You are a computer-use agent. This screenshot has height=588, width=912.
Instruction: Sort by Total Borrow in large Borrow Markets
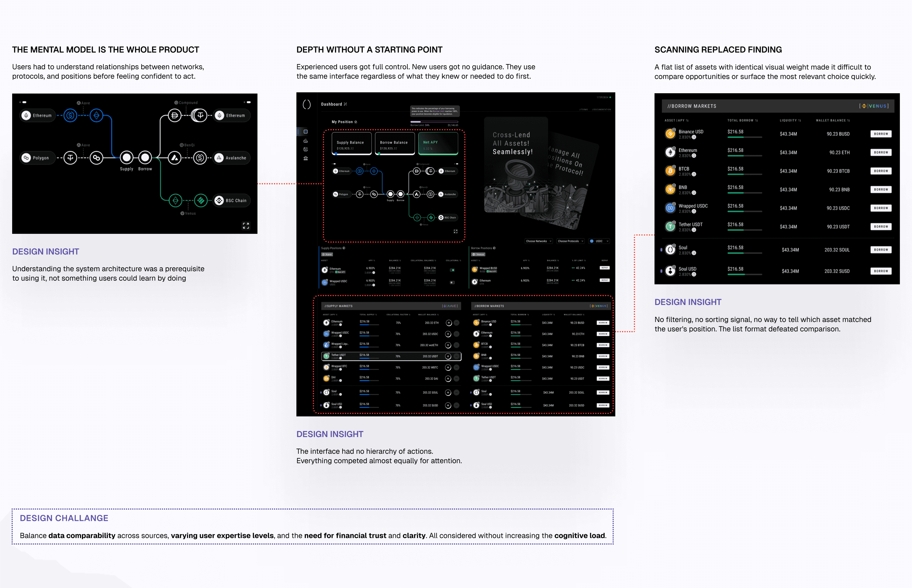[742, 120]
